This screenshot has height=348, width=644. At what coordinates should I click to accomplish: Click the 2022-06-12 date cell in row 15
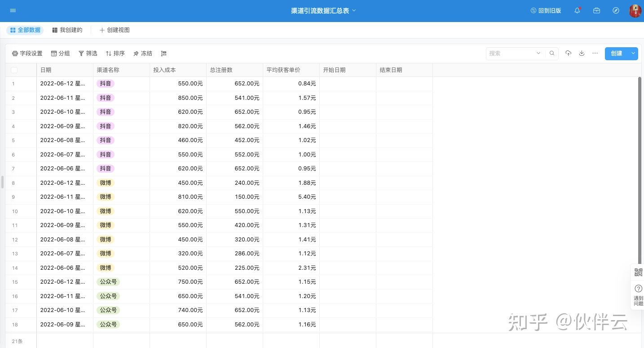65,282
